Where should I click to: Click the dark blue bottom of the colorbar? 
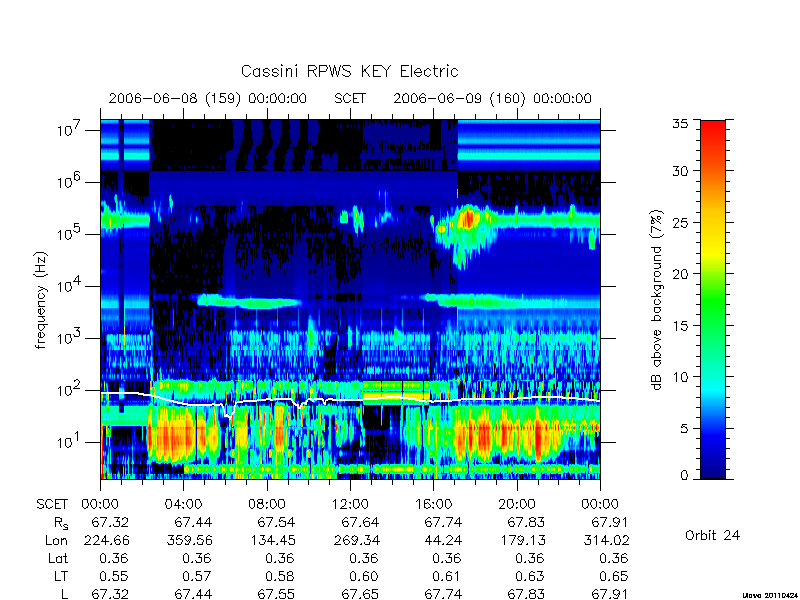pyautogui.click(x=713, y=467)
